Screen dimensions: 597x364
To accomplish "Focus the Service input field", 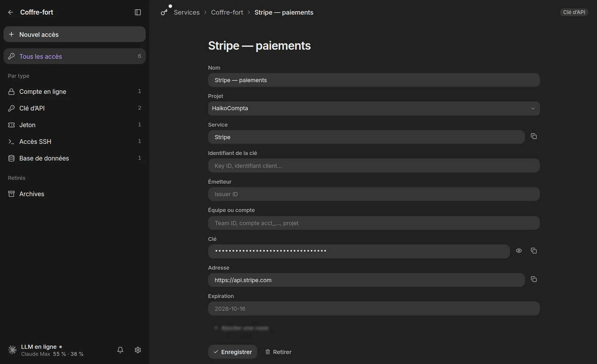I will [x=367, y=137].
